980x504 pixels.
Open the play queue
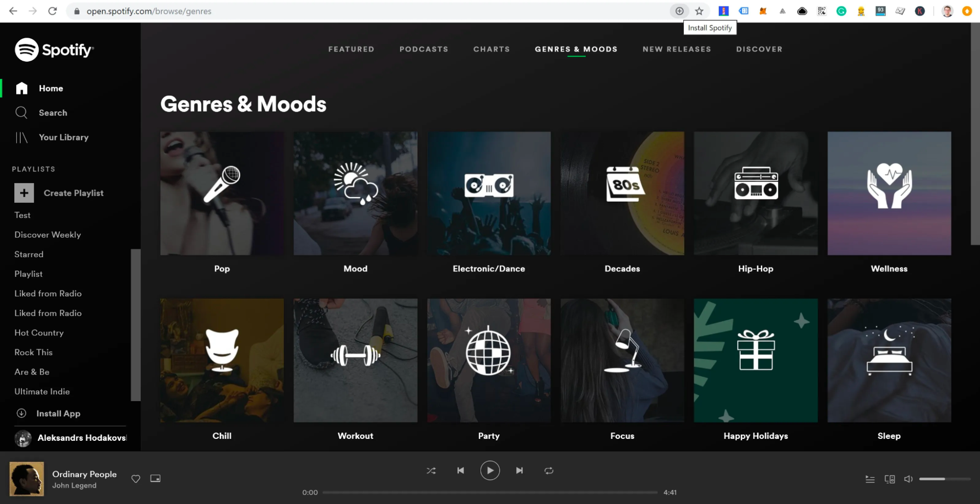[870, 479]
